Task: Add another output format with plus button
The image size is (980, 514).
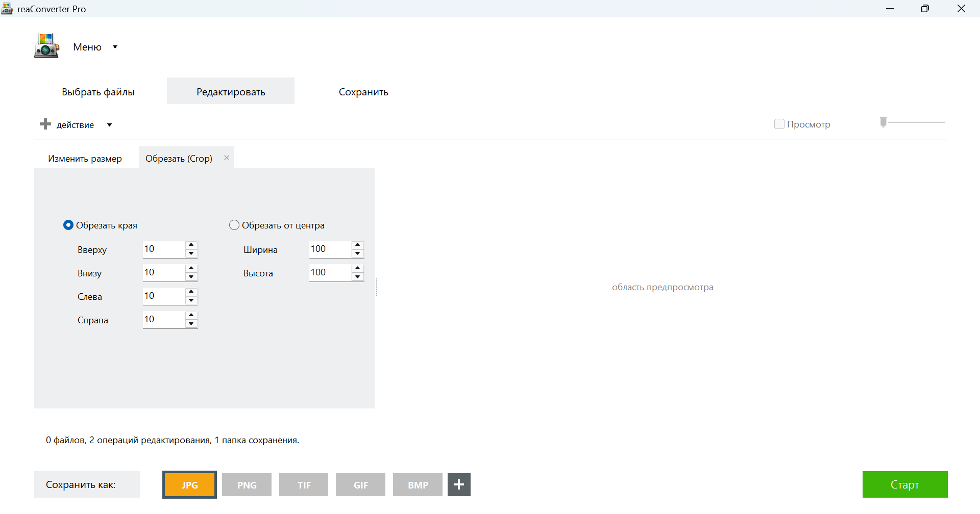Action: point(459,484)
